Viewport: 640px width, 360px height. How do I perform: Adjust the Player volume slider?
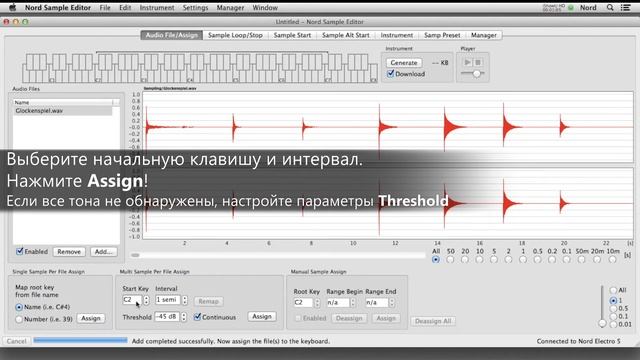click(x=476, y=73)
